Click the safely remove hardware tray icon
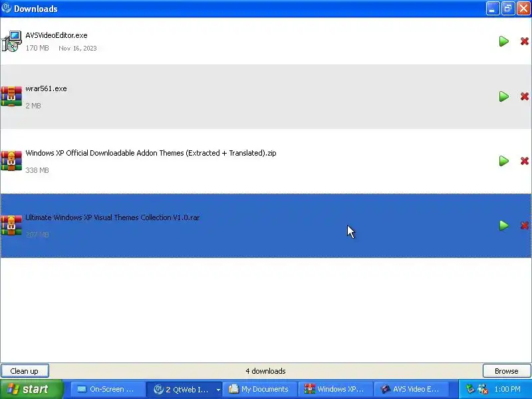This screenshot has height=399, width=532. [x=470, y=389]
